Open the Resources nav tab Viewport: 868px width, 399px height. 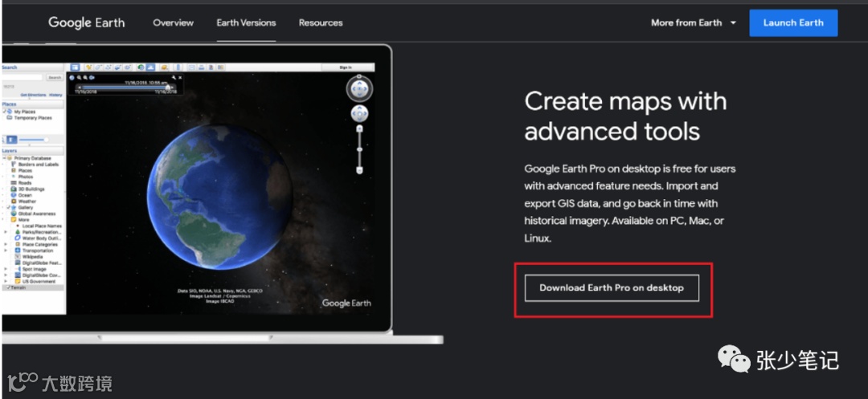(321, 22)
